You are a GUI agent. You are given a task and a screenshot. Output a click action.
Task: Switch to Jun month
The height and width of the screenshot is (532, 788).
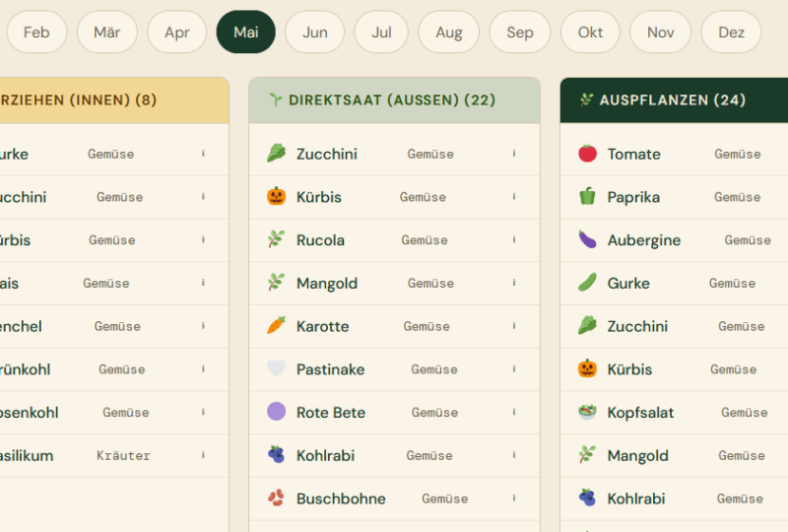click(x=314, y=33)
